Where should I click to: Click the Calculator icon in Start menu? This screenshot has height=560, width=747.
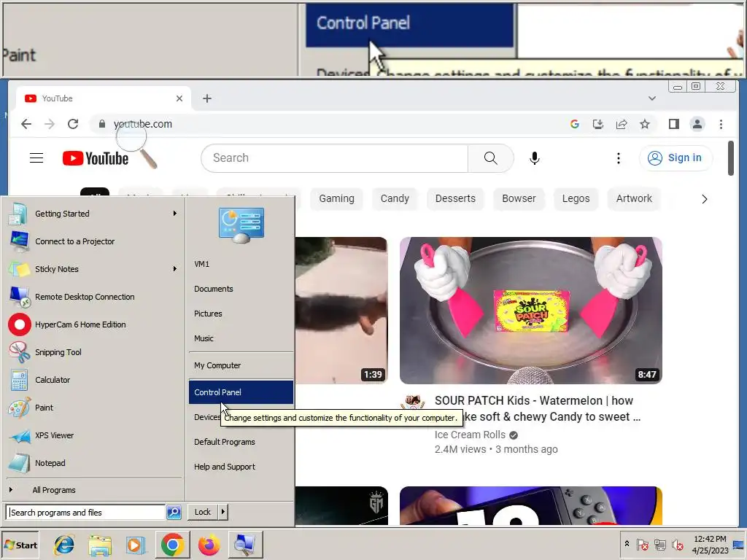click(19, 380)
